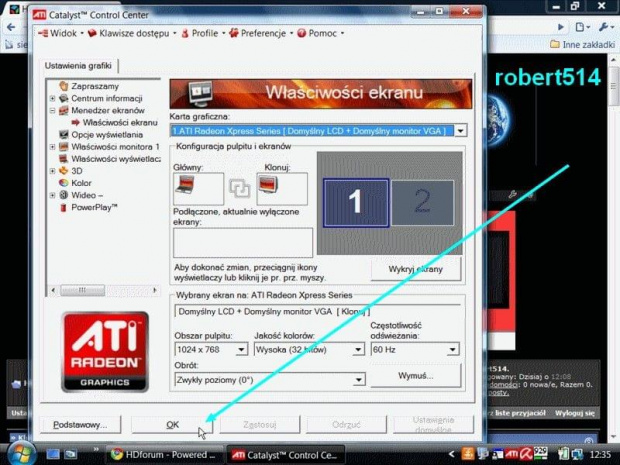620x465 pixels.
Task: Click the Wymuś button
Action: pyautogui.click(x=416, y=376)
